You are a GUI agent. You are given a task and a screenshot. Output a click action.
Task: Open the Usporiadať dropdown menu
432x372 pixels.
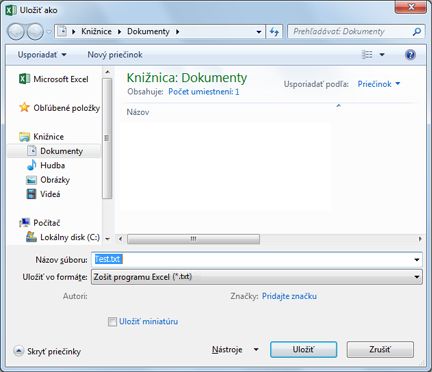click(42, 55)
